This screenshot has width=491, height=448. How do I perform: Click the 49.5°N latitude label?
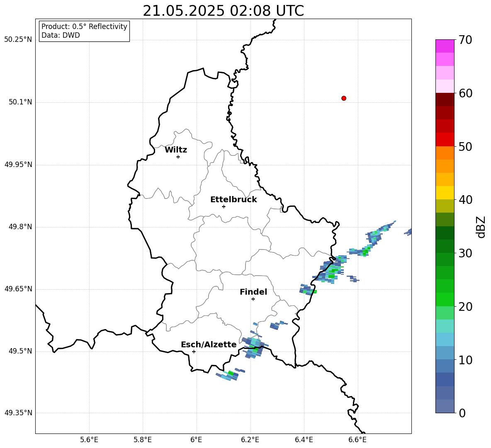(20, 351)
